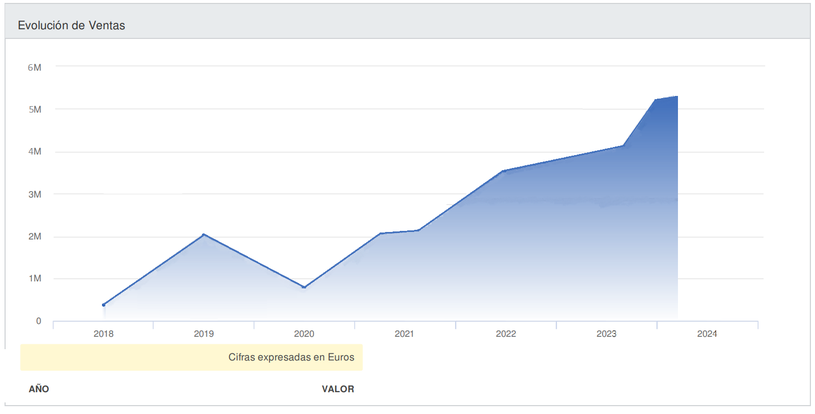Click the 6M y-axis label
The width and height of the screenshot is (815, 414).
pyautogui.click(x=34, y=67)
